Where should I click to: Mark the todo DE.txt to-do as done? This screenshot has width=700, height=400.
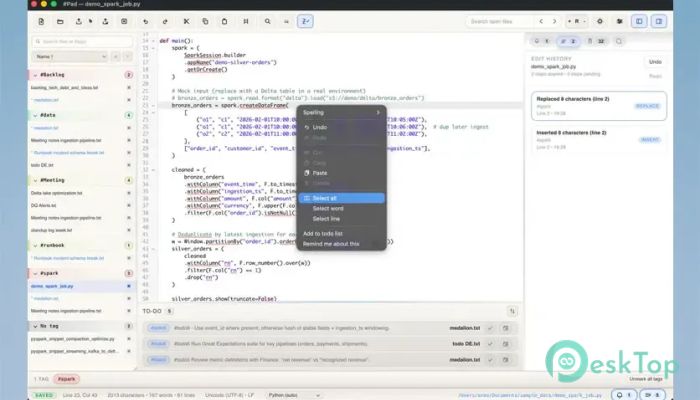(x=490, y=344)
